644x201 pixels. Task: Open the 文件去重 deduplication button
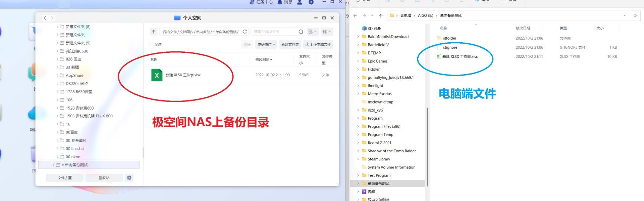[64, 178]
